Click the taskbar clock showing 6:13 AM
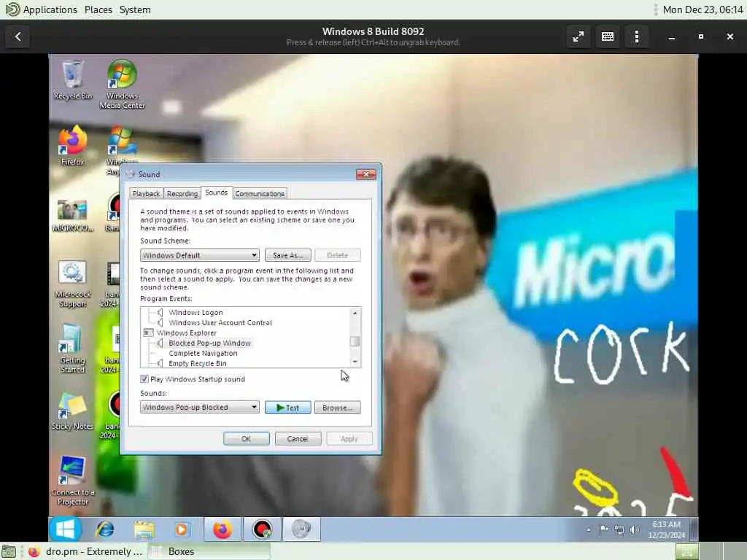747x560 pixels. point(666,529)
